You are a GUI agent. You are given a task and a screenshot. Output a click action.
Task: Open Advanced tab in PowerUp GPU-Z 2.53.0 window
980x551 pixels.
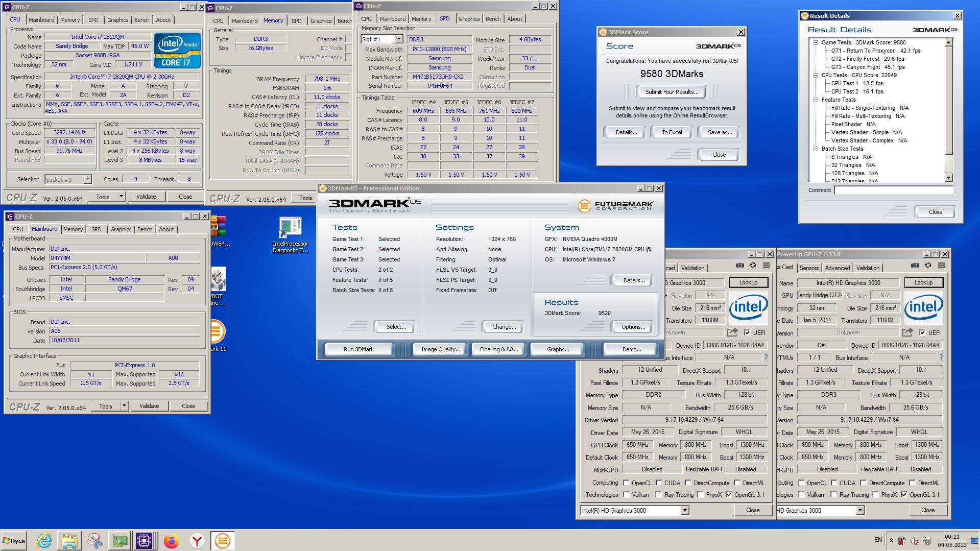pyautogui.click(x=838, y=268)
